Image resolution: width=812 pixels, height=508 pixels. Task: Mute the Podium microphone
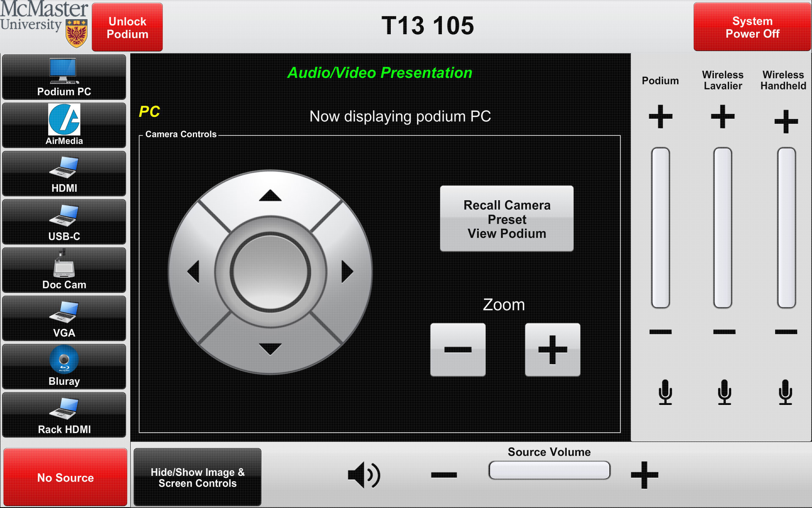tap(665, 392)
